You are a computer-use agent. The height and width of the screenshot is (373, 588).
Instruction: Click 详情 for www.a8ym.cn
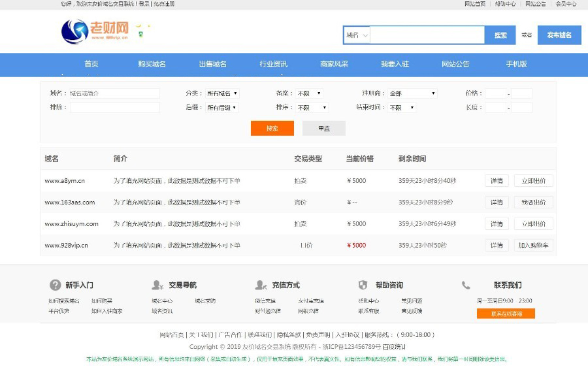tap(497, 181)
